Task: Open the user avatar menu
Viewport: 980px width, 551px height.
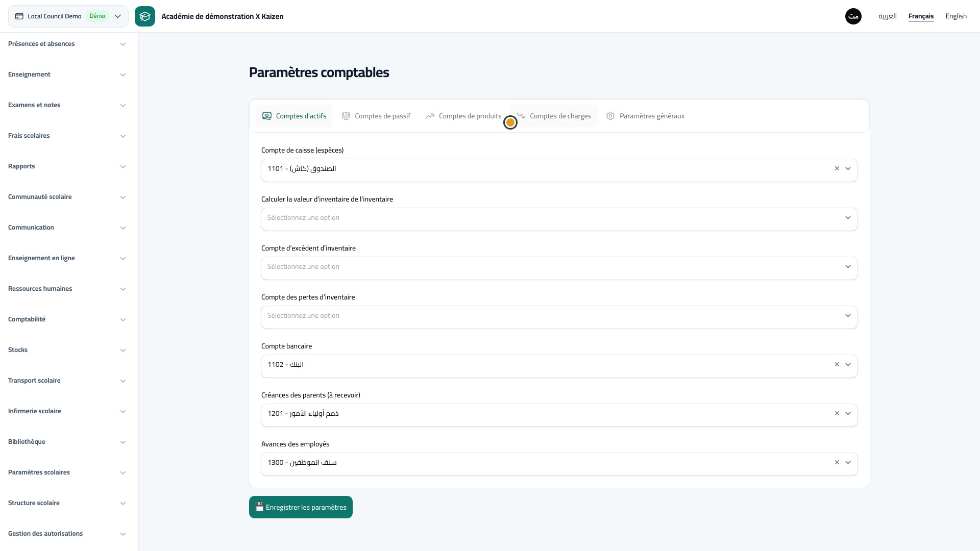Action: click(853, 16)
